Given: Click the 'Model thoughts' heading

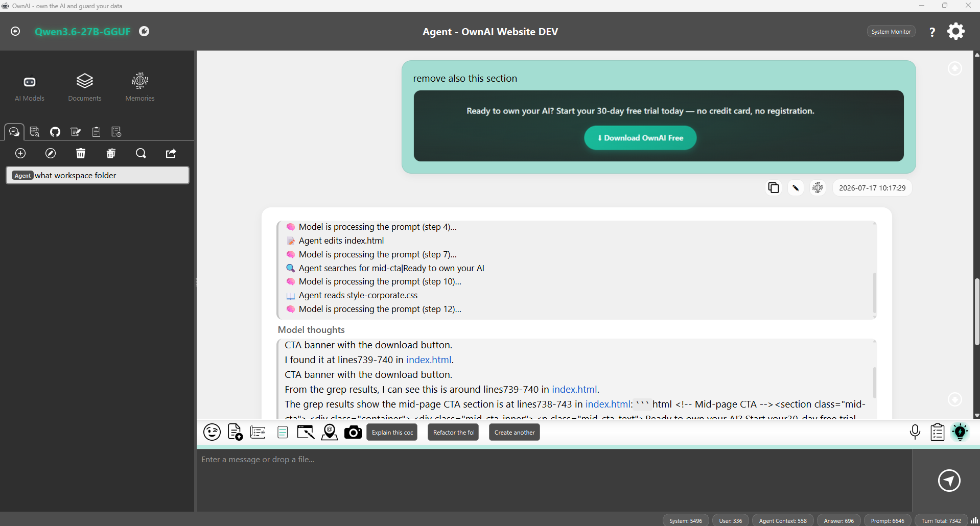Looking at the screenshot, I should tap(311, 330).
